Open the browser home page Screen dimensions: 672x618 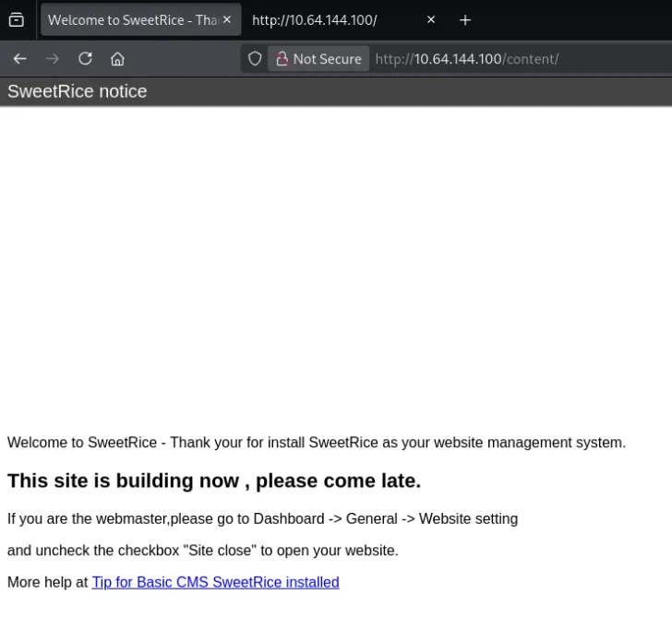[117, 59]
